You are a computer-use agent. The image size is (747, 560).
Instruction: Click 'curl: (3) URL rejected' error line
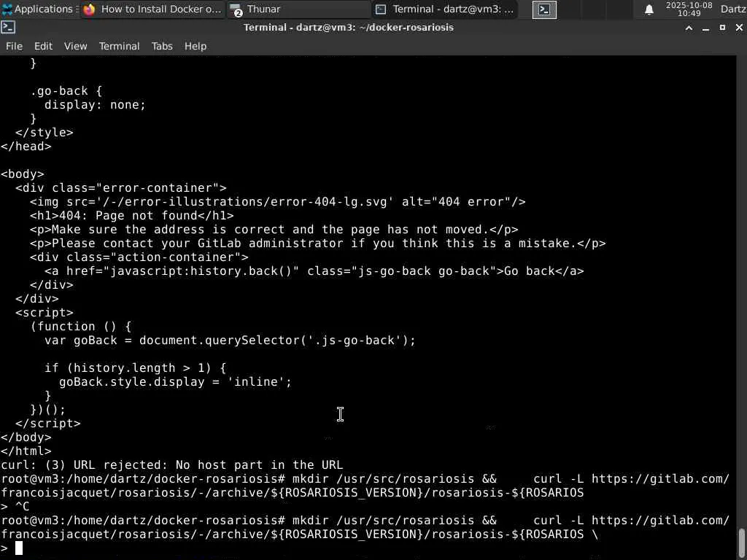(171, 464)
